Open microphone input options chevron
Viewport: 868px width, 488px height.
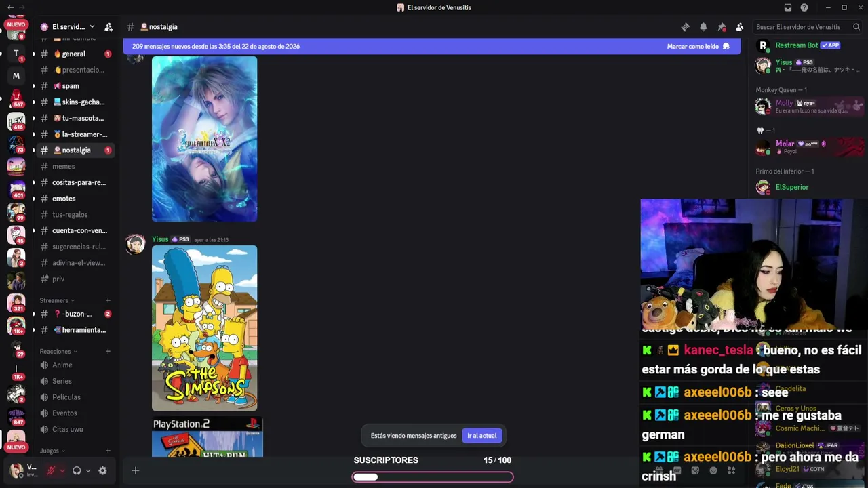(x=62, y=470)
